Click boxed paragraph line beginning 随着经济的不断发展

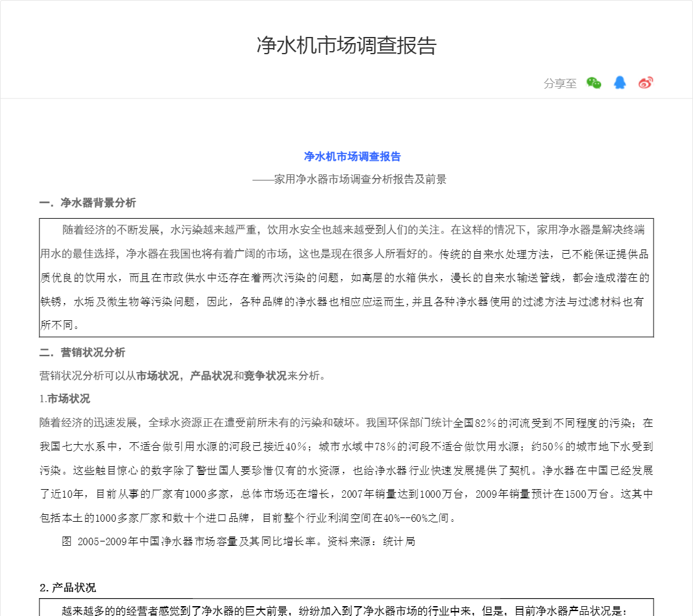pos(353,230)
